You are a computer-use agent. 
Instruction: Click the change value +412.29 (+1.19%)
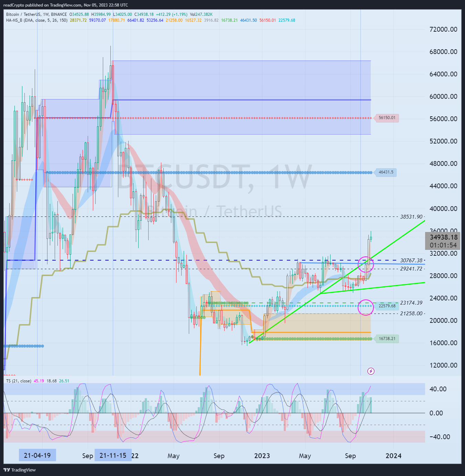172,14
